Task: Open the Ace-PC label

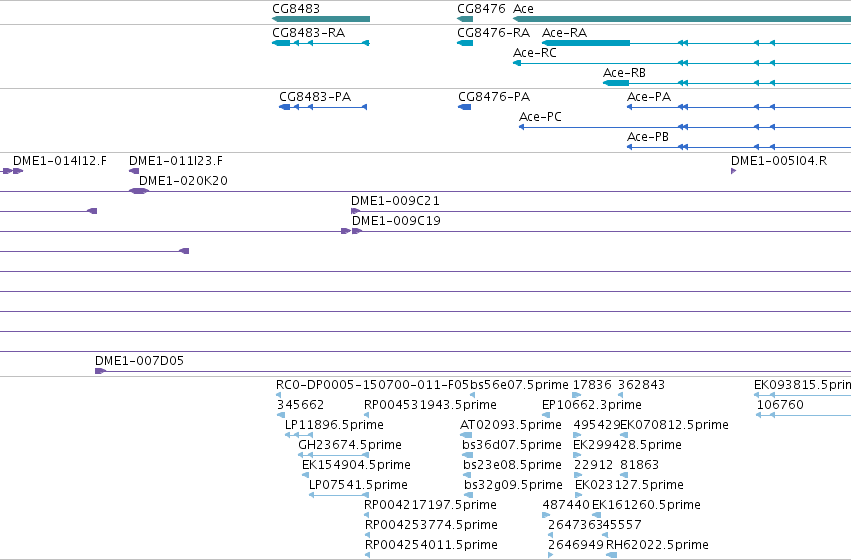Action: [x=540, y=117]
